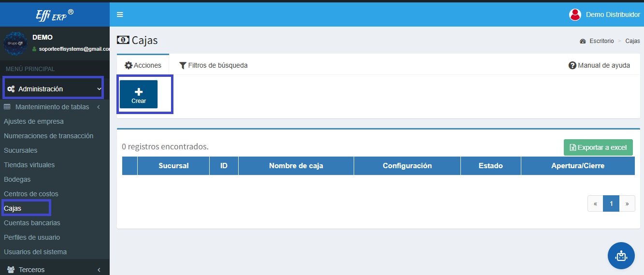Screen dimensions: 644x275
Task: Open Perfiles de usuario in the sidebar
Action: pos(32,237)
